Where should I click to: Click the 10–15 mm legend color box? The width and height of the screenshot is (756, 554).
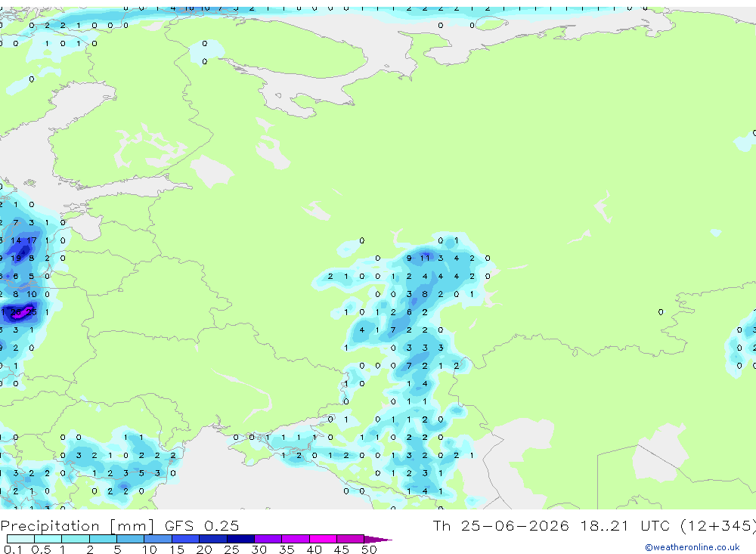pos(158,539)
